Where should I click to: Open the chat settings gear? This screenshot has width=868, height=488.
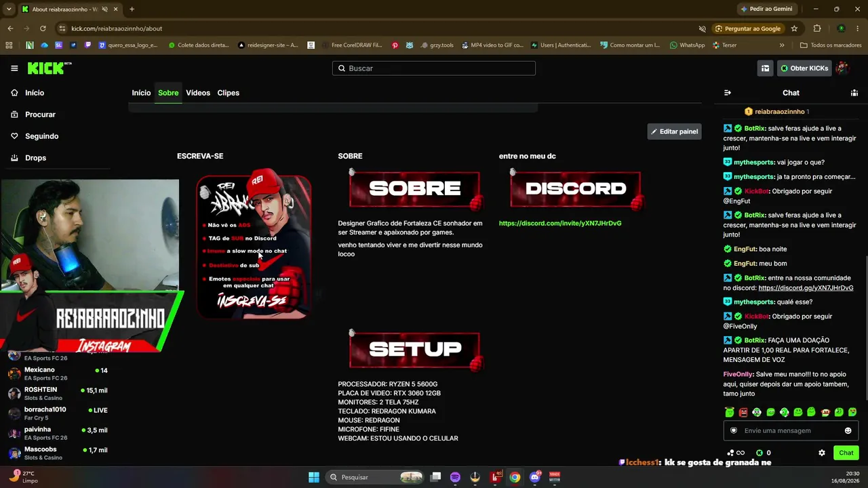point(822,453)
